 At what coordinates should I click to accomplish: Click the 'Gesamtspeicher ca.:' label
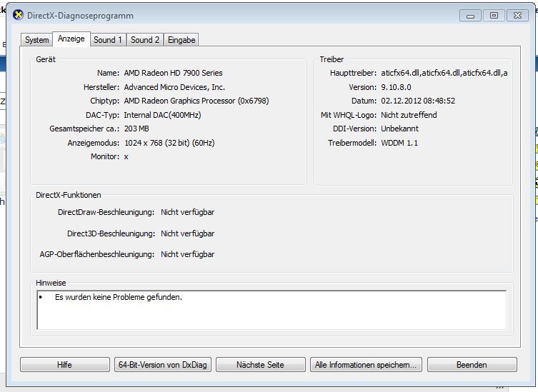point(84,129)
